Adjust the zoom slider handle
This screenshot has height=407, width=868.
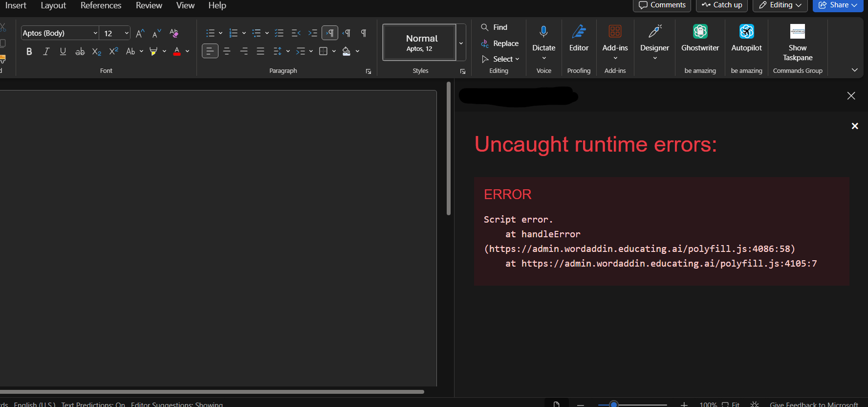pos(614,404)
